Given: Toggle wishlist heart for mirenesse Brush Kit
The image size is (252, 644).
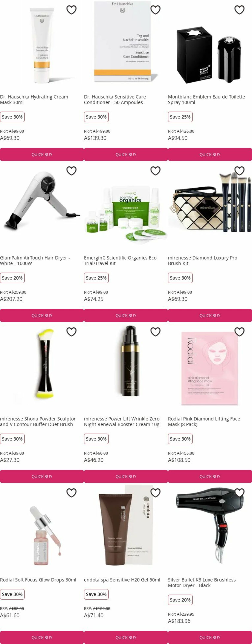Looking at the screenshot, I should pos(239,171).
